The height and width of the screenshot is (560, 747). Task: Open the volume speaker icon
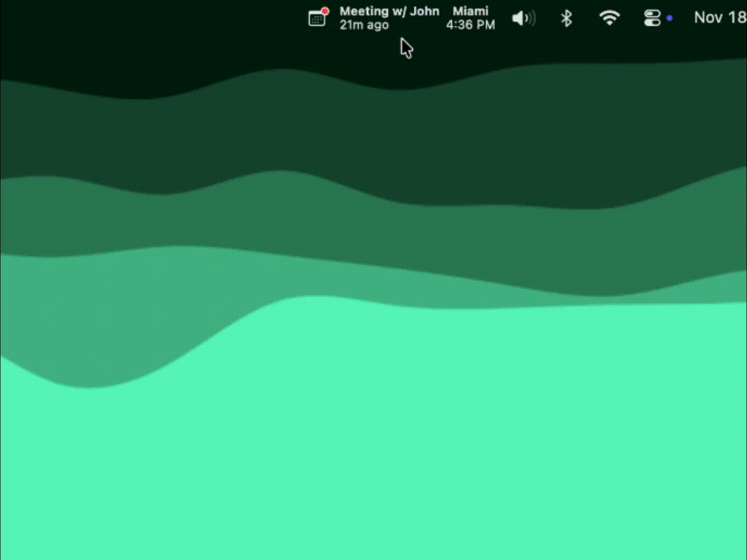tap(523, 19)
